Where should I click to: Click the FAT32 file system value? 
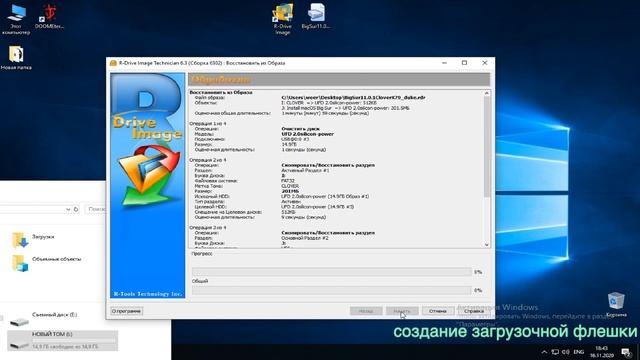click(x=288, y=181)
